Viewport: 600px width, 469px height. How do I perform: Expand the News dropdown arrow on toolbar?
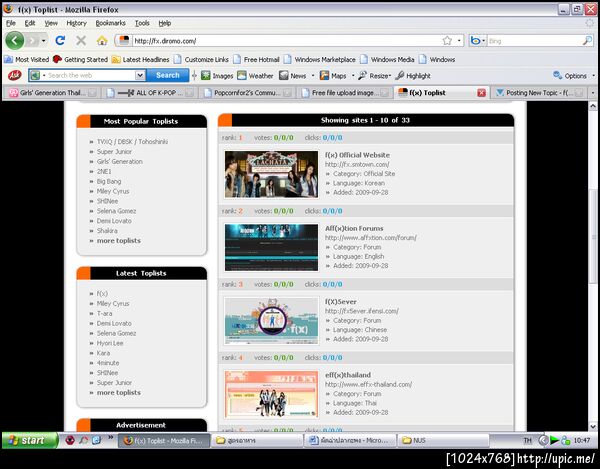(x=313, y=76)
